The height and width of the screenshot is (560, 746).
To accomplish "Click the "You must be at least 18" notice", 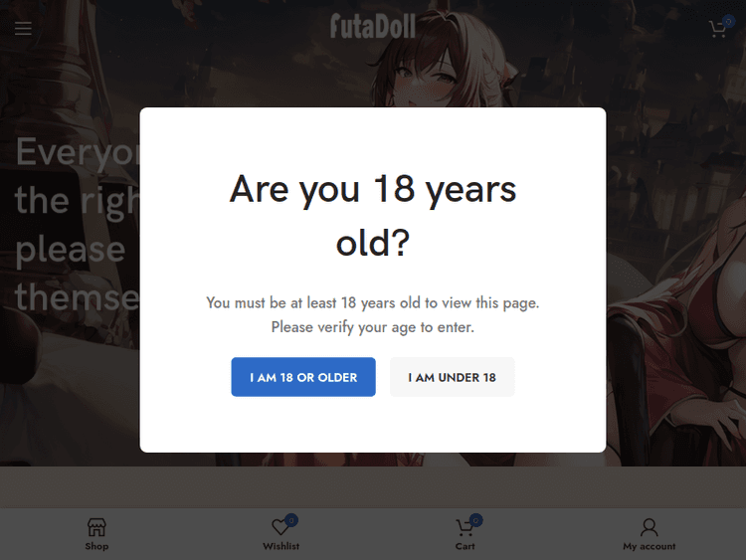I will (x=373, y=302).
